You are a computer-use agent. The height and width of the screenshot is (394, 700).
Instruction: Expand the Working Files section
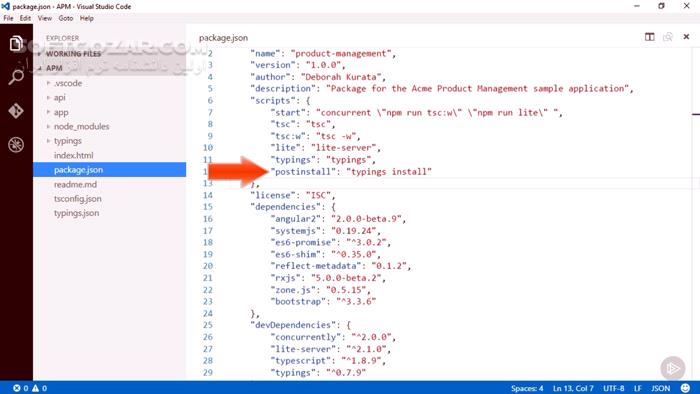pos(73,54)
